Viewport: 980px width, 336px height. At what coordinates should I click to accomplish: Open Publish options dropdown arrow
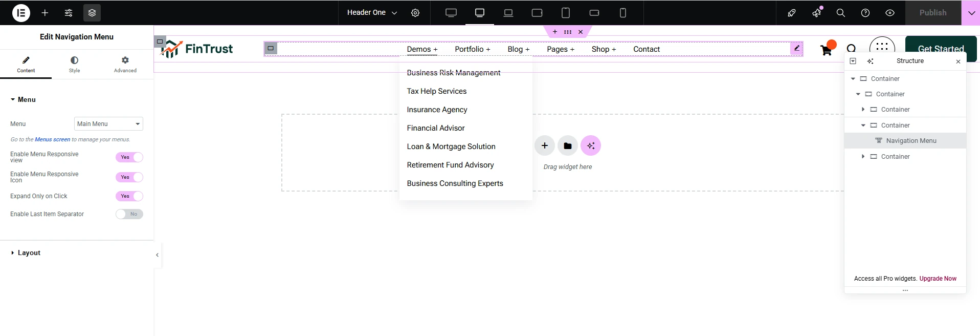point(971,13)
